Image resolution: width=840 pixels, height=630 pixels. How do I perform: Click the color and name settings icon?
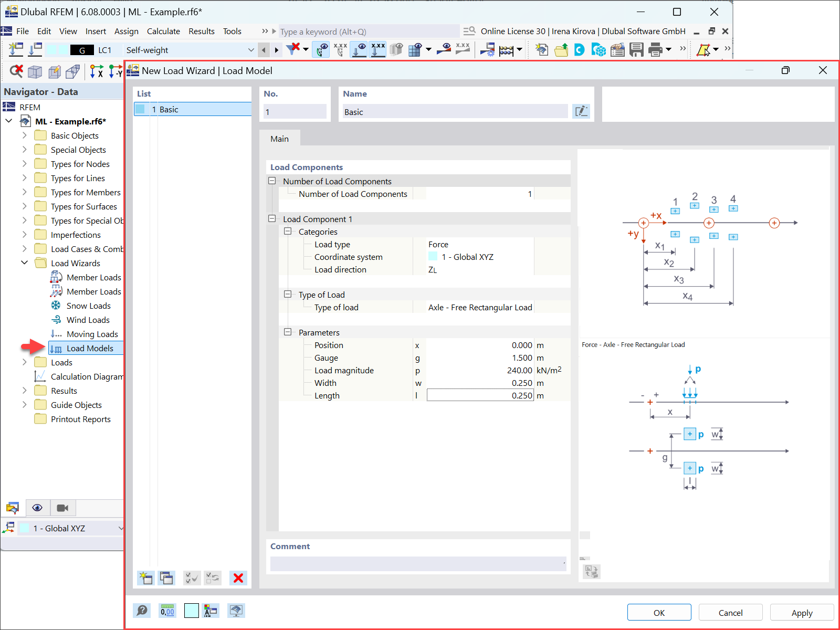click(211, 611)
